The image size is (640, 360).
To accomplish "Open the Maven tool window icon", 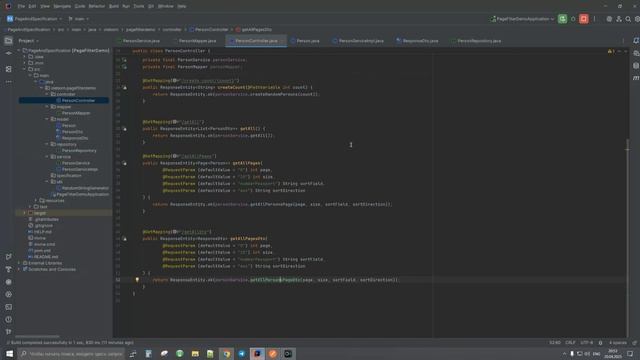I will [636, 78].
